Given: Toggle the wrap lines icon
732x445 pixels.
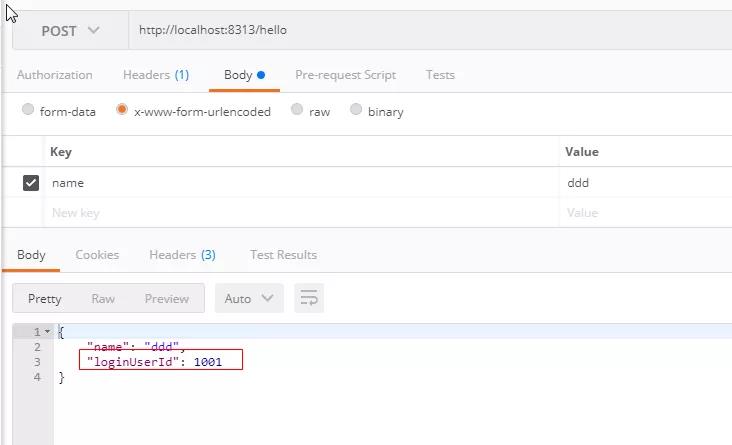Looking at the screenshot, I should click(x=309, y=298).
